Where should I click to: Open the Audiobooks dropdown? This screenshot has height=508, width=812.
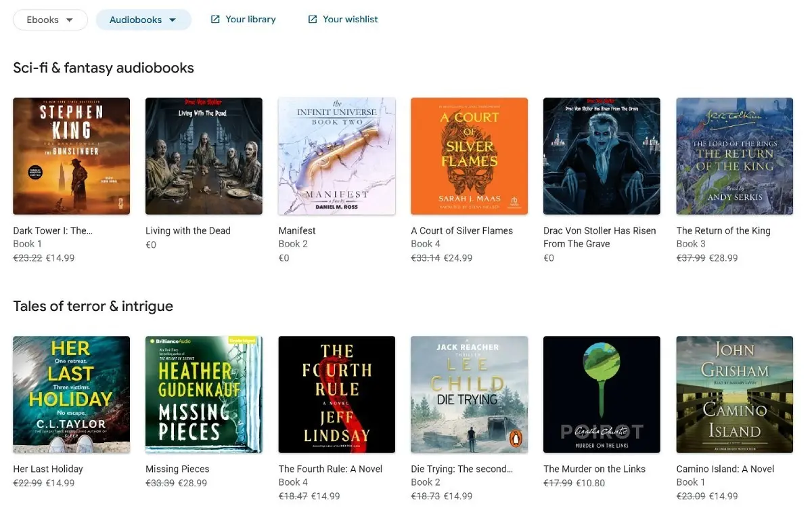[143, 20]
